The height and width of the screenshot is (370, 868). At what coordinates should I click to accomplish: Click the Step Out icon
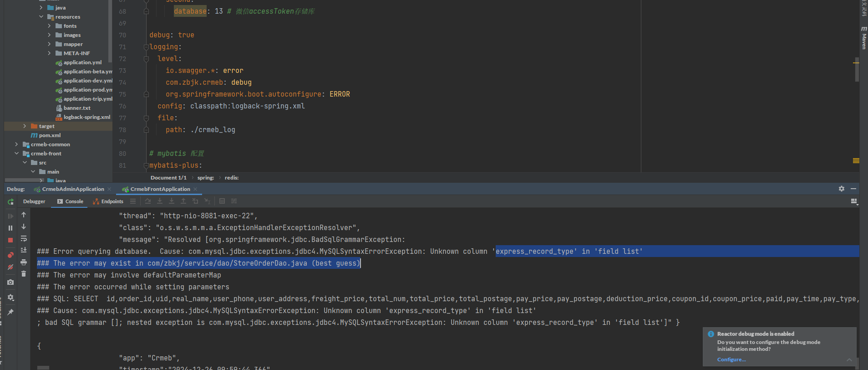183,201
